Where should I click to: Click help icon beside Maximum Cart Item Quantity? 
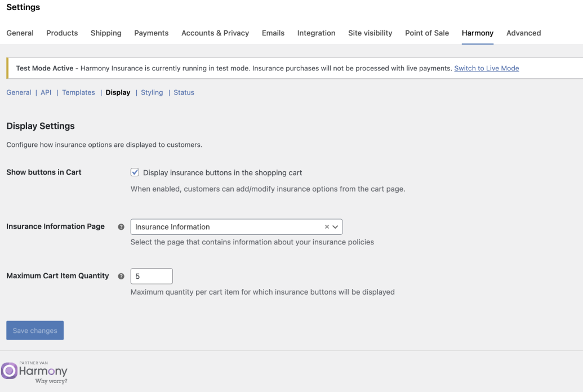coord(121,277)
